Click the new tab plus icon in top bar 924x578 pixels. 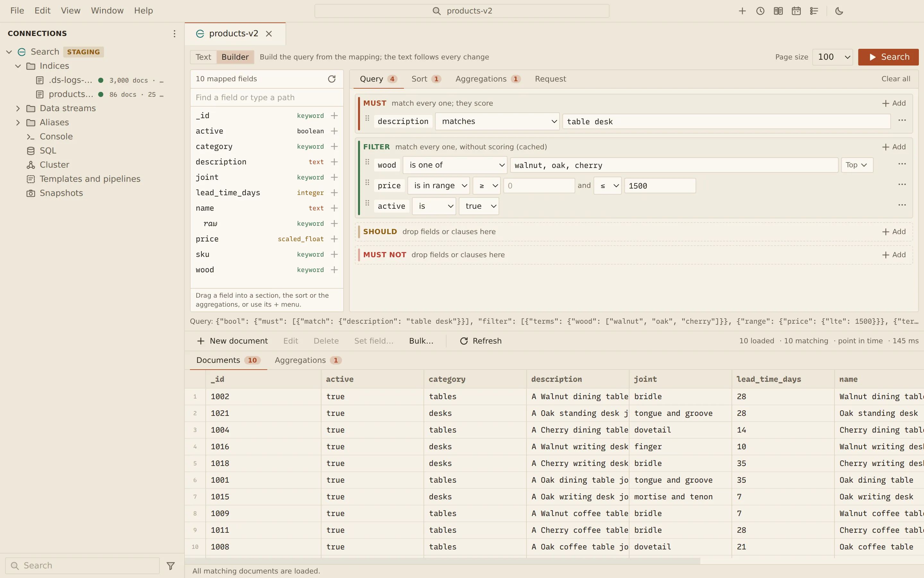[x=742, y=11]
